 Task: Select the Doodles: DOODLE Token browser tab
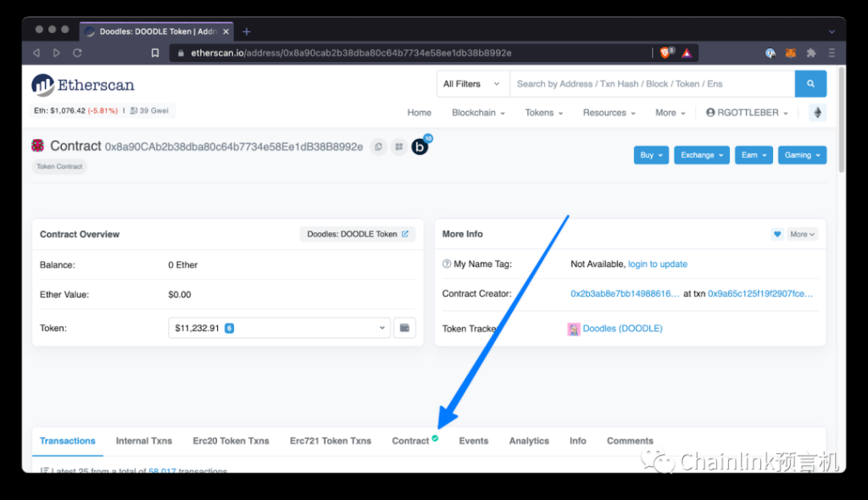[x=157, y=31]
